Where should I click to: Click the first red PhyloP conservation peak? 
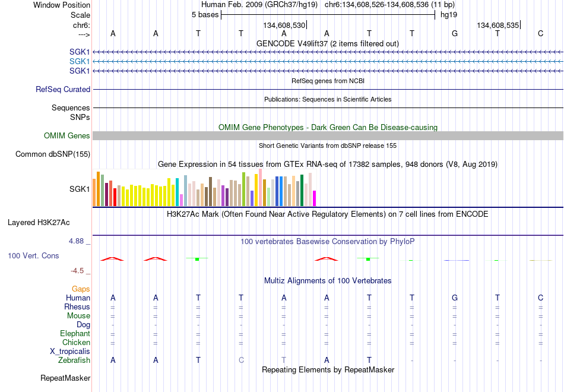(112, 259)
